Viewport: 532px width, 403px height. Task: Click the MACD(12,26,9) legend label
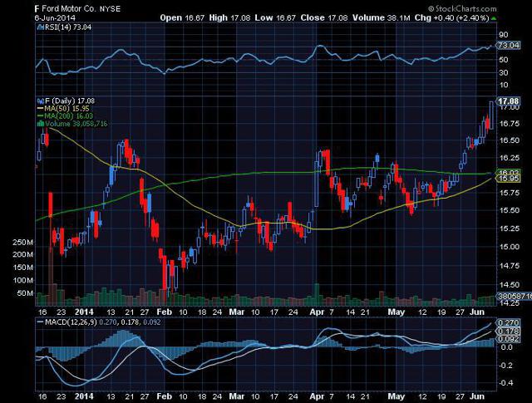(x=71, y=322)
